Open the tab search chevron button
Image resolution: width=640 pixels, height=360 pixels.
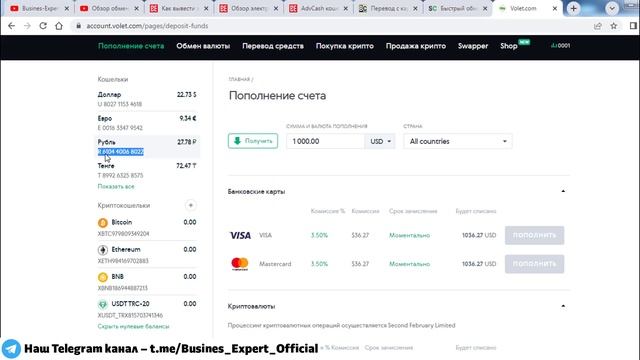611,8
